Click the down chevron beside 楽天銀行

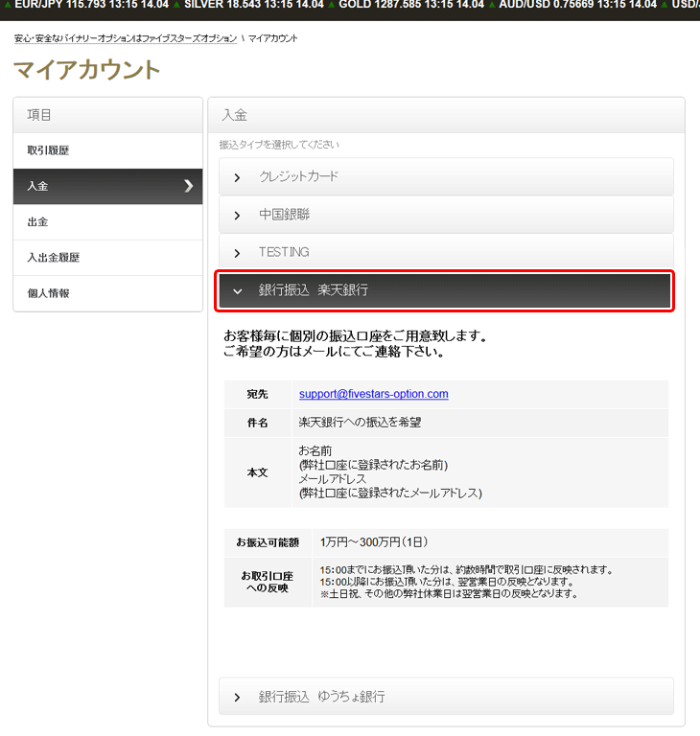pyautogui.click(x=238, y=291)
